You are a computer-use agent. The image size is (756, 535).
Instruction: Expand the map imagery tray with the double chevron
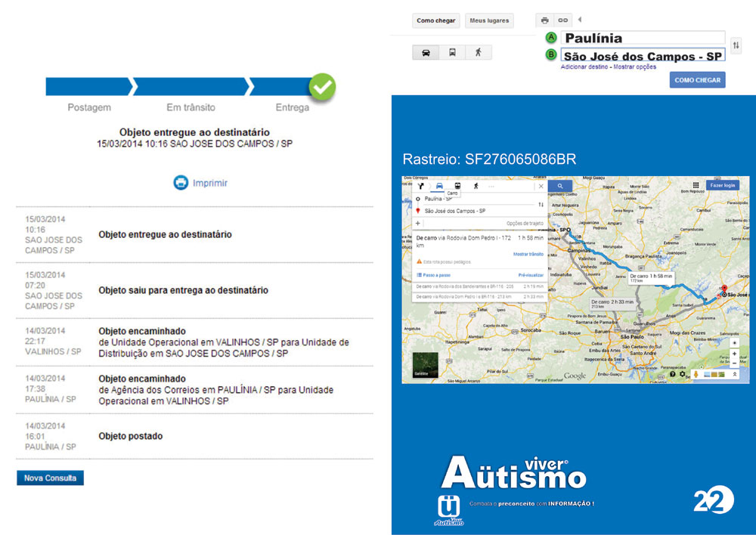tap(734, 374)
